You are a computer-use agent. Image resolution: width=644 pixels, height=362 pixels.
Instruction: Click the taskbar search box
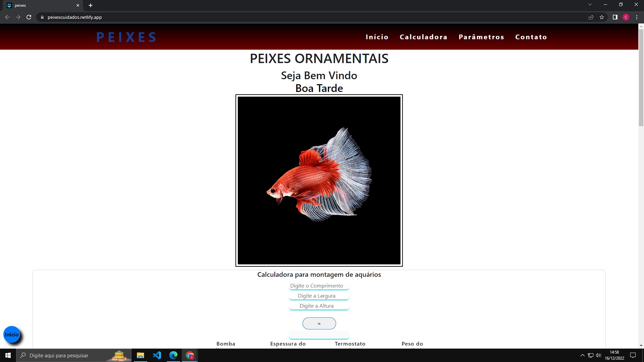tap(73, 355)
